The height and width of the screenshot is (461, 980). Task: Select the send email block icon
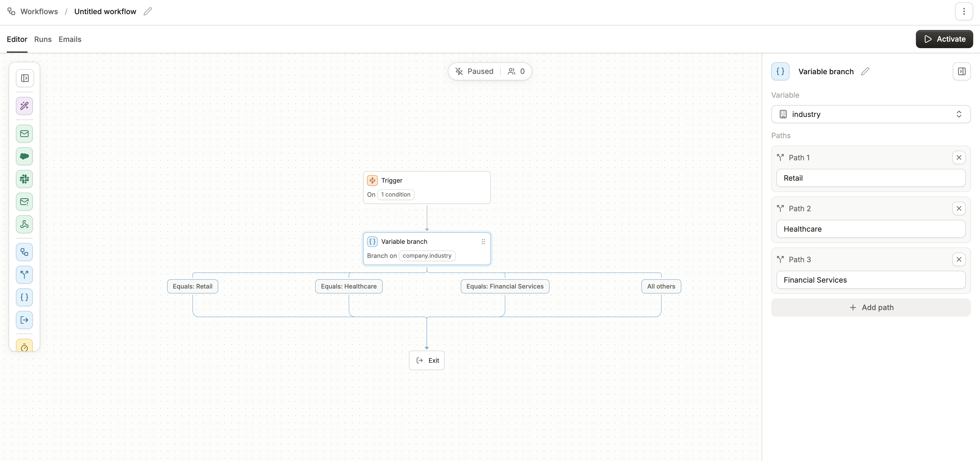[x=24, y=134]
